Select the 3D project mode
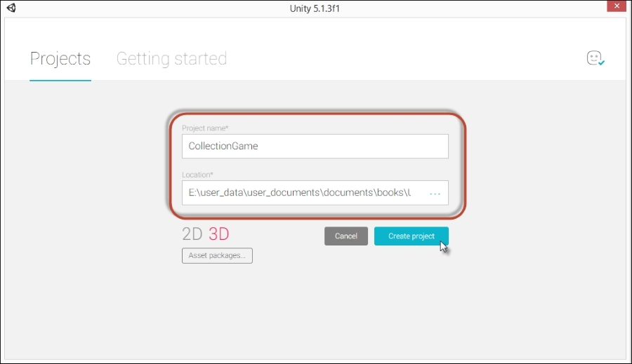 [x=219, y=234]
